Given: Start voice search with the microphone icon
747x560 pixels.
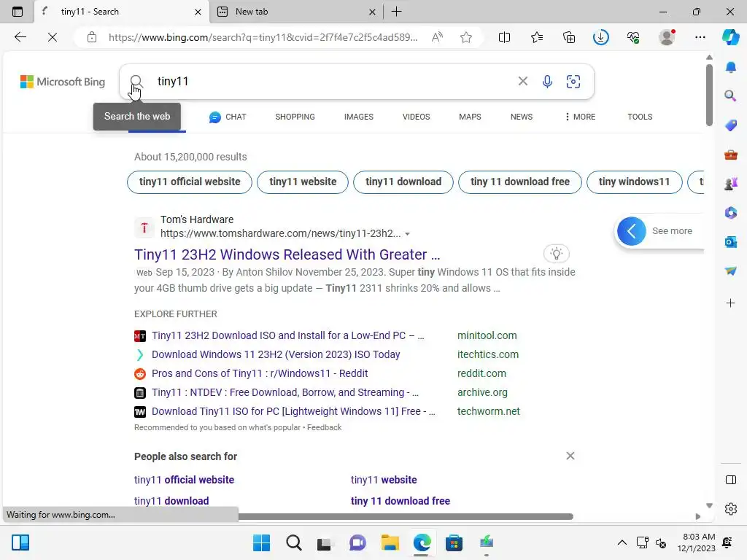Looking at the screenshot, I should click(547, 82).
